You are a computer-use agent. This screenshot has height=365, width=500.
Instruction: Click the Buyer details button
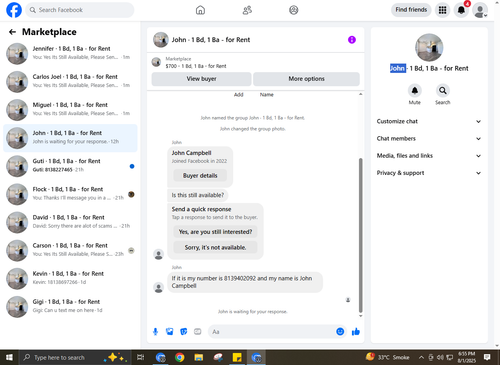[x=200, y=176]
